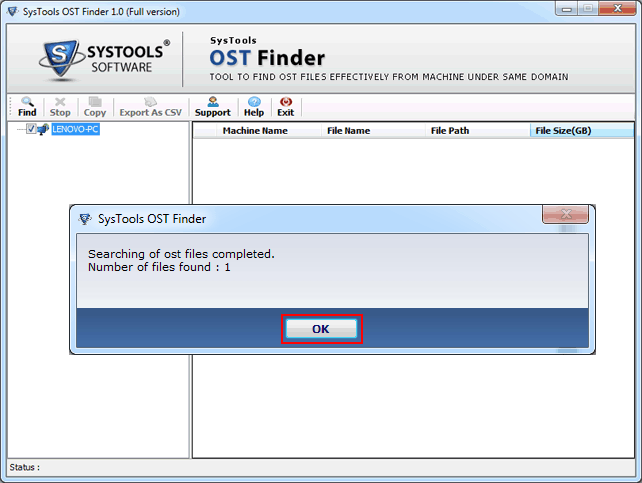Click the computer icon beside LENOVO-PC
This screenshot has width=642, height=483.
43,129
